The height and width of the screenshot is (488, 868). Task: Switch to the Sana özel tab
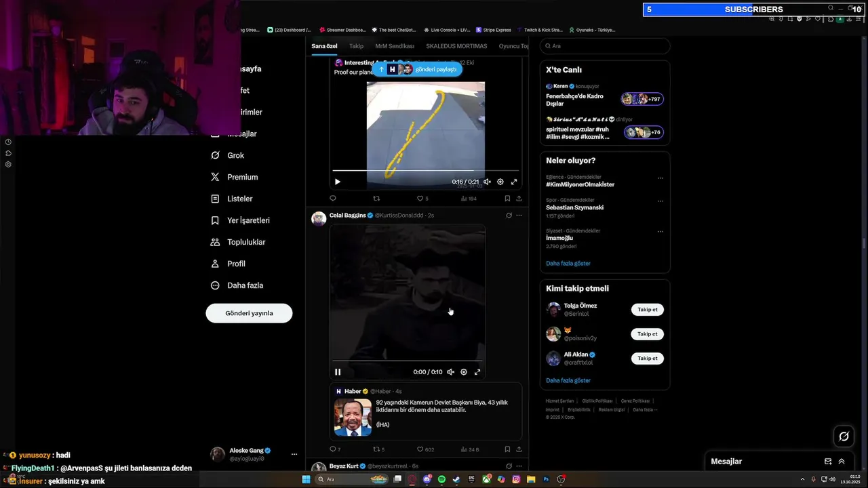tap(324, 46)
